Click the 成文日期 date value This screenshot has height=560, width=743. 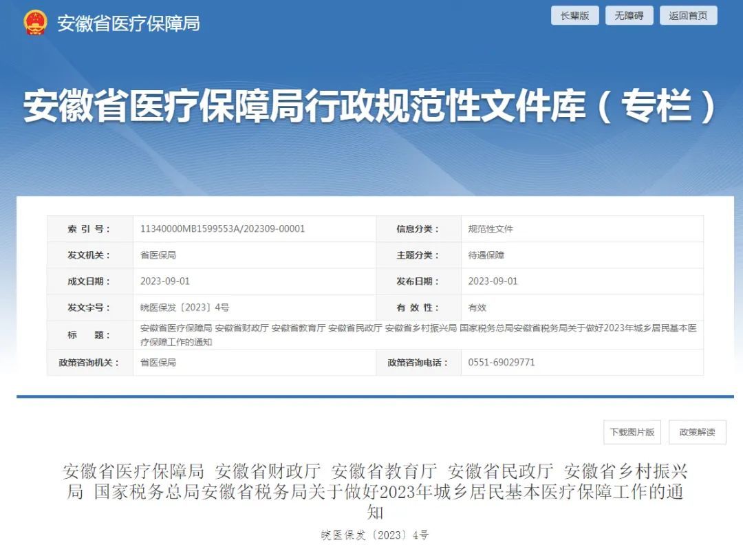coord(165,281)
